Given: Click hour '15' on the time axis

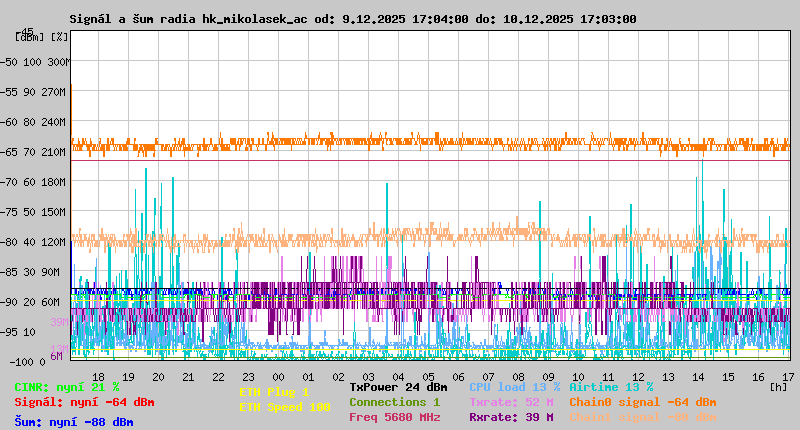Looking at the screenshot, I should pyautogui.click(x=728, y=377).
